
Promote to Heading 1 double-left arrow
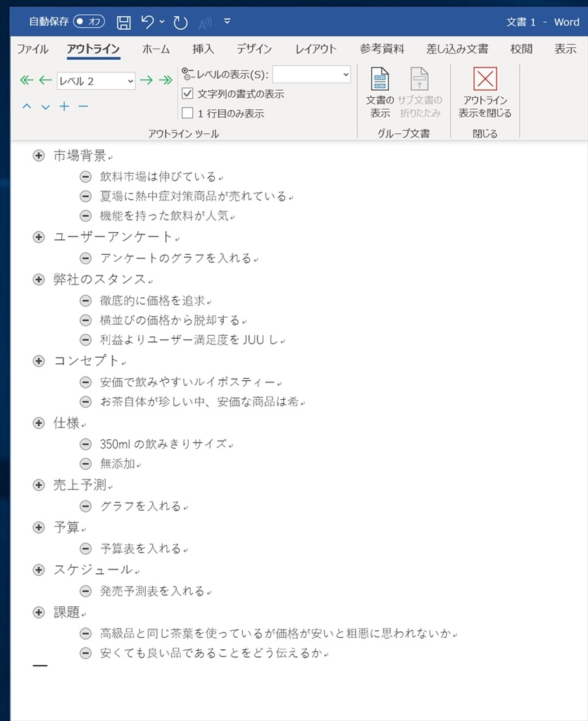[x=27, y=80]
